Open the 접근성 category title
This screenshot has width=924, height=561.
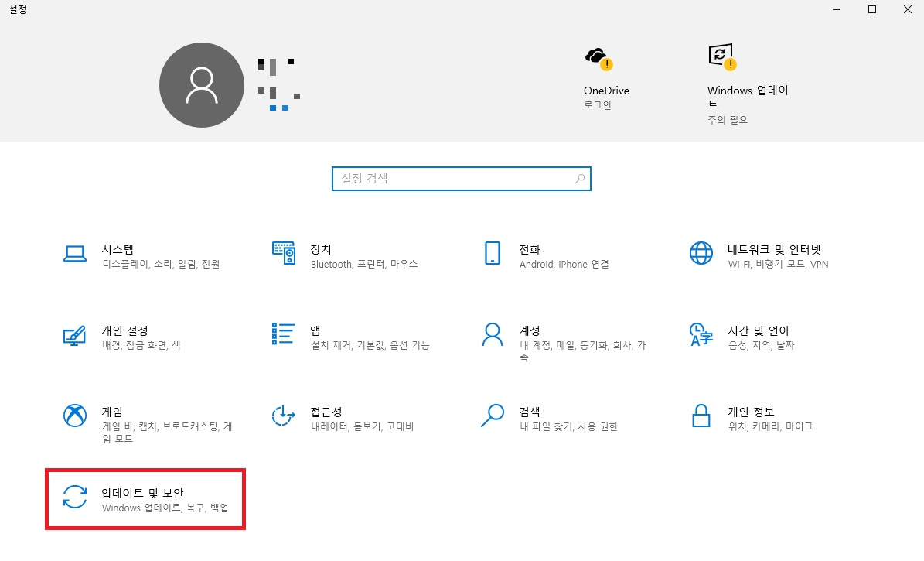click(326, 411)
